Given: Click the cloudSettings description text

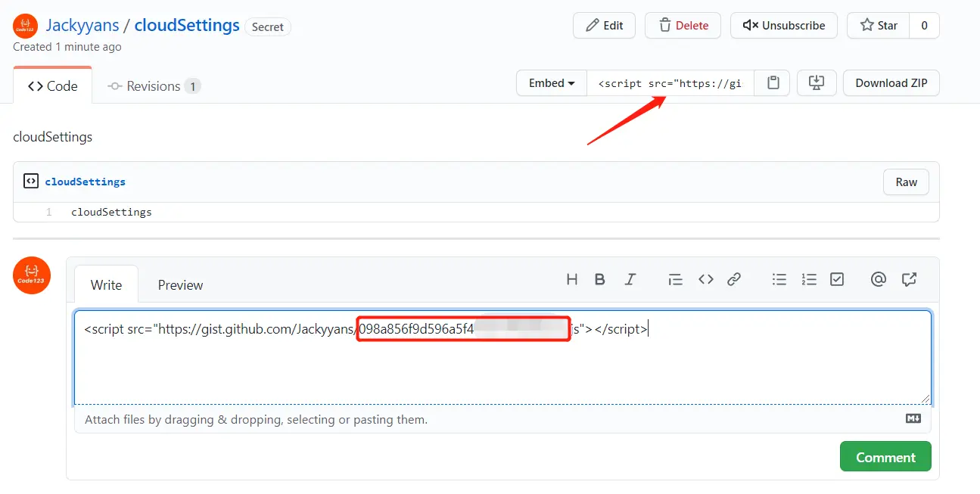Looking at the screenshot, I should click(x=53, y=137).
